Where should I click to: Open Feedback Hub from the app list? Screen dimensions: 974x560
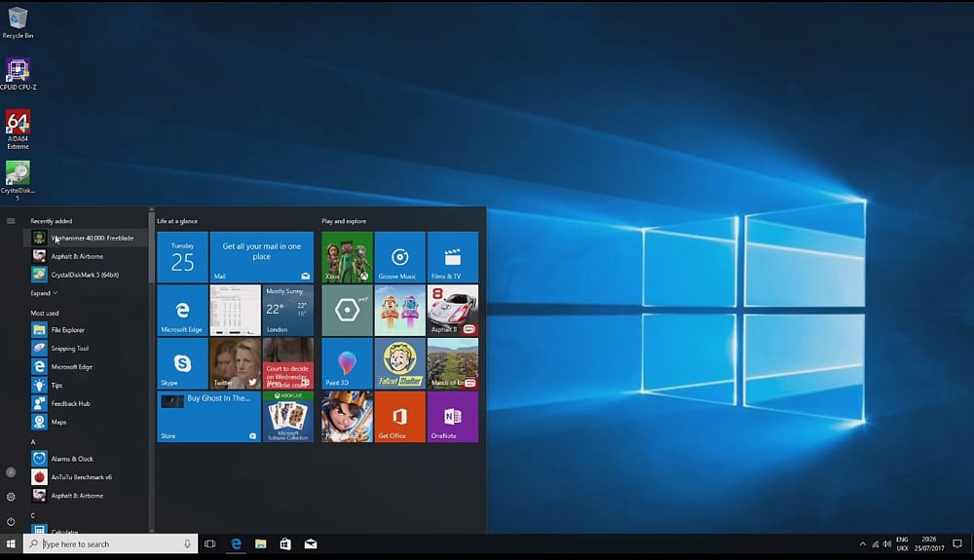point(70,403)
